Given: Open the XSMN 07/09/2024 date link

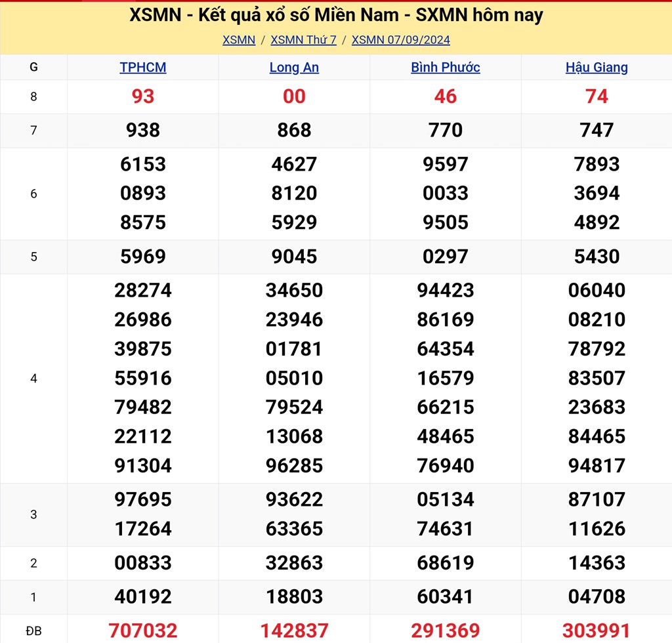Looking at the screenshot, I should point(400,40).
